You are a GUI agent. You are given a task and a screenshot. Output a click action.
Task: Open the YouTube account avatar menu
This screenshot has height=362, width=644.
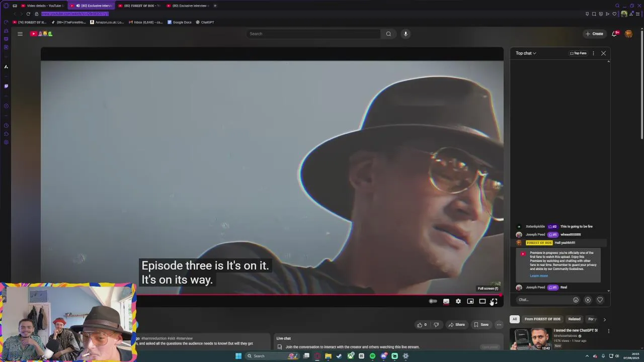tap(628, 34)
